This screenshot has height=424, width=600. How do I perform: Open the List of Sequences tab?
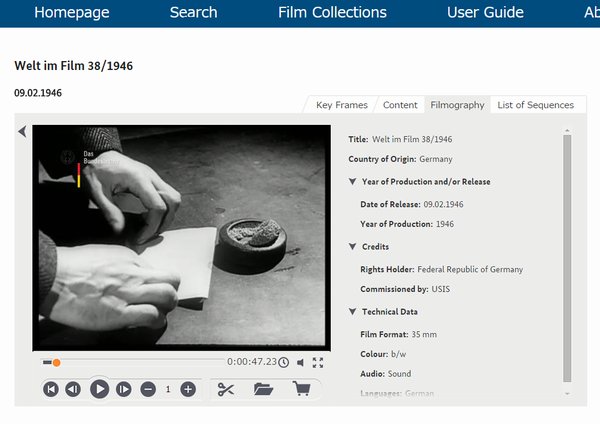(536, 105)
